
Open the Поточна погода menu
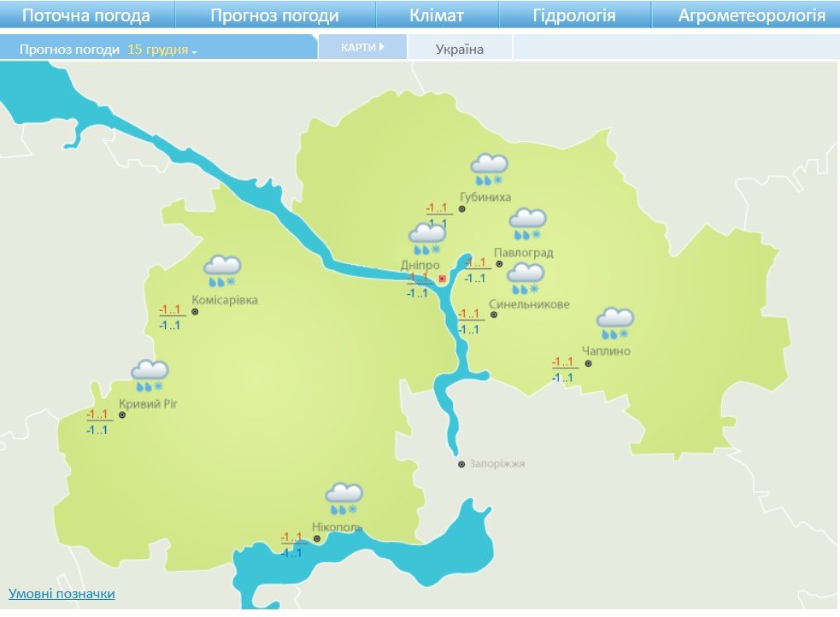(85, 15)
